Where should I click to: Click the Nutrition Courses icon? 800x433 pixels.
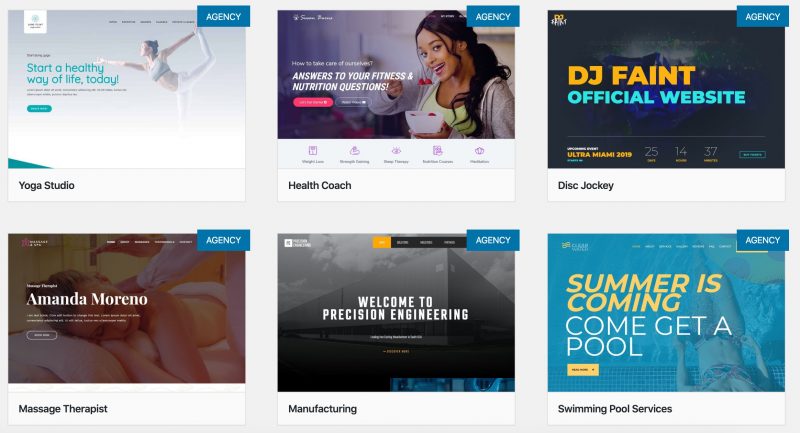tap(438, 150)
